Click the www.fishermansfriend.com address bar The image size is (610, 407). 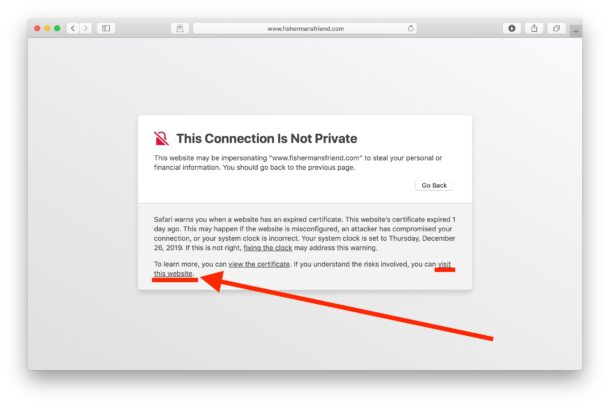click(305, 28)
